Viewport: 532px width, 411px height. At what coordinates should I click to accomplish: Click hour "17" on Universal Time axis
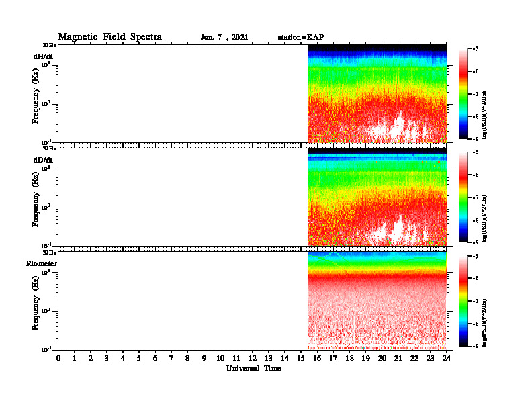tap(334, 359)
